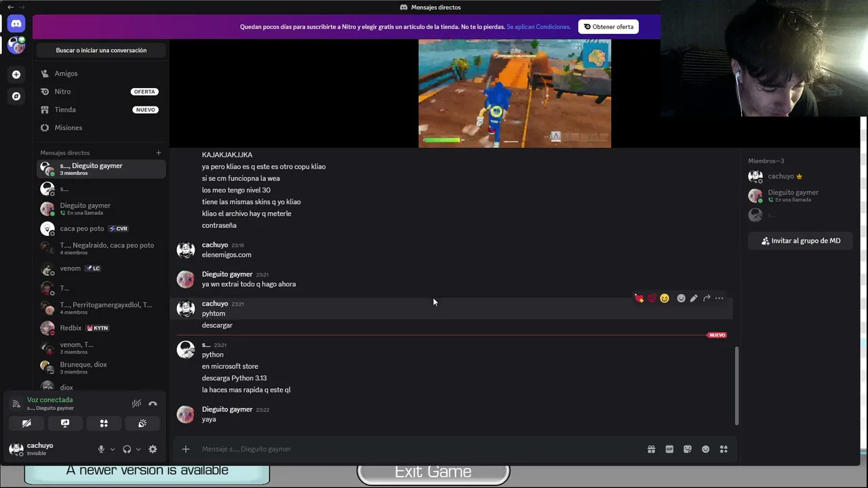
Task: Add a server with the plus icon
Action: click(x=16, y=75)
